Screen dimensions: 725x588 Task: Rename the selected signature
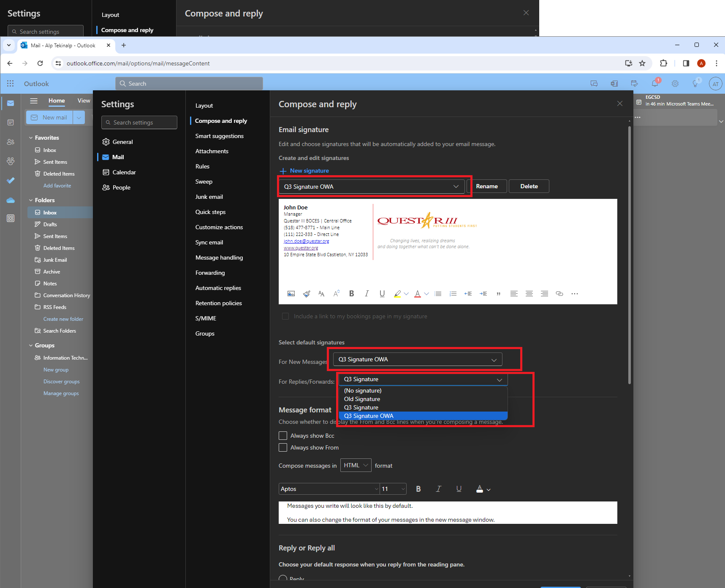pyautogui.click(x=487, y=186)
